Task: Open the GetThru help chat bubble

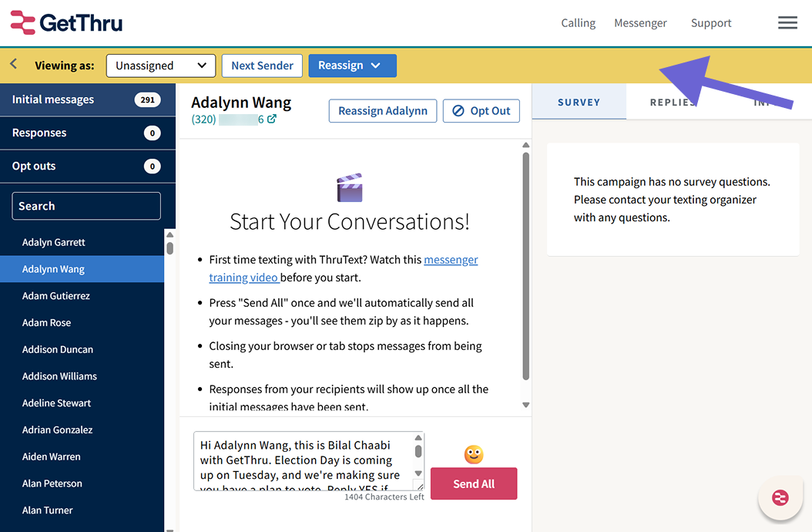Action: pyautogui.click(x=780, y=498)
